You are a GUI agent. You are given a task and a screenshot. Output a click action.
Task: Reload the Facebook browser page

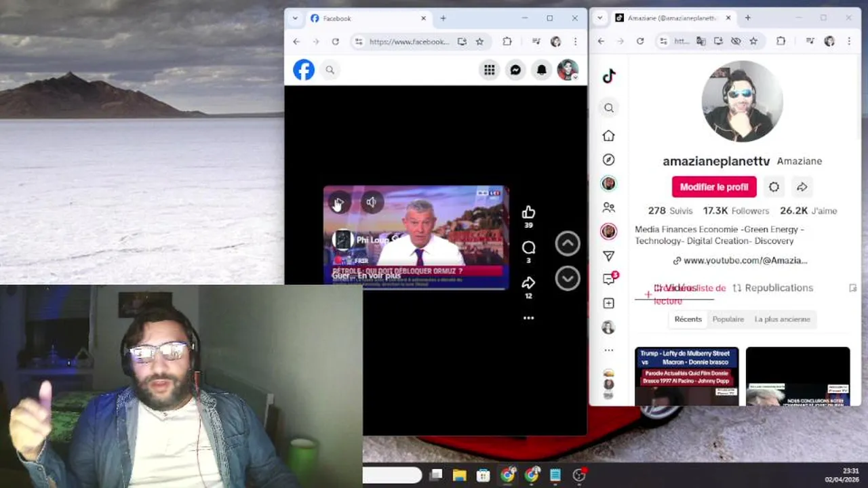pos(335,41)
